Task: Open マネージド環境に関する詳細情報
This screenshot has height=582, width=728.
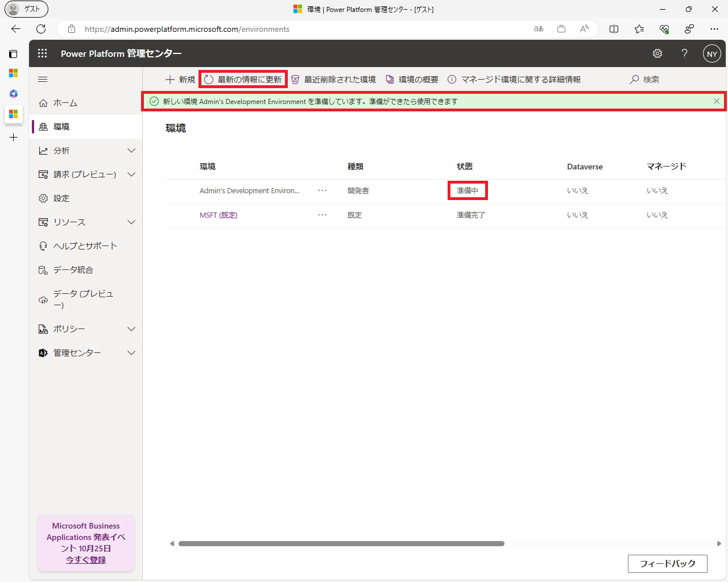Action: 514,80
